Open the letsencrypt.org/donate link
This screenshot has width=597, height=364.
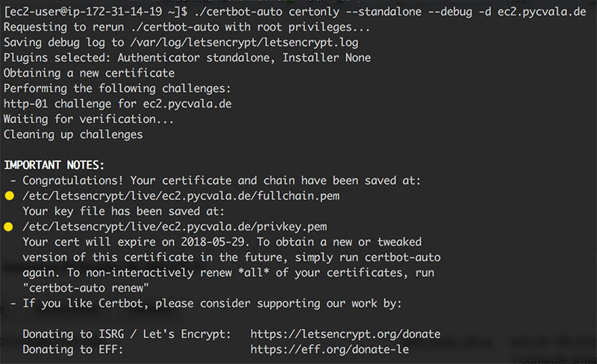[x=345, y=333]
